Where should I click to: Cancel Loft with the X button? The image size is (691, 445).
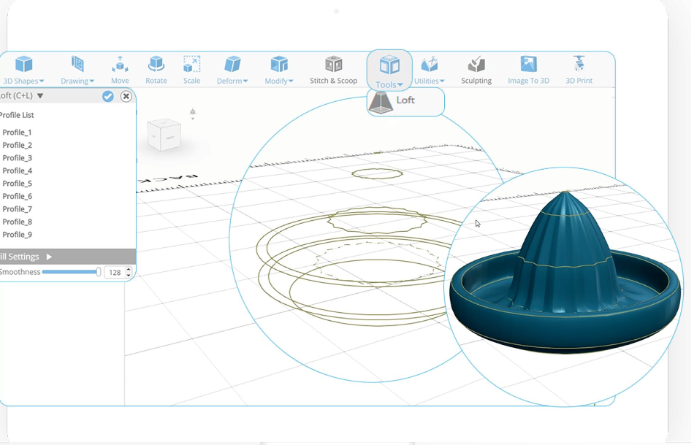[126, 96]
